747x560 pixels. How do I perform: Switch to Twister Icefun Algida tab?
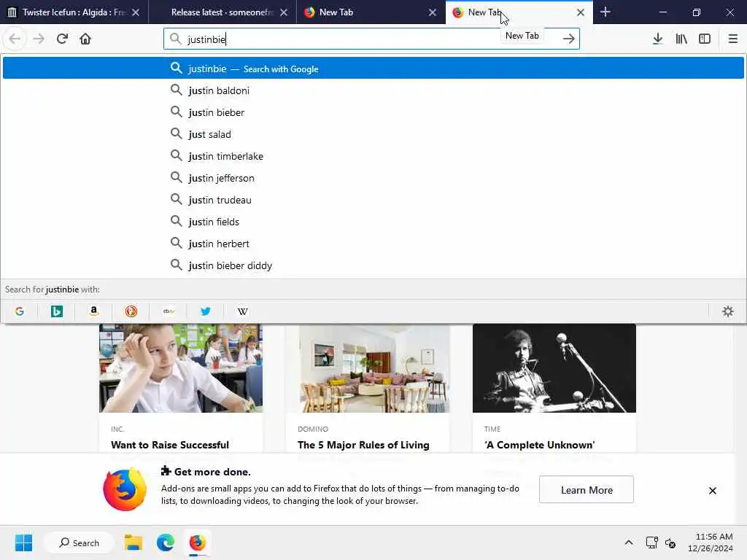pos(74,12)
